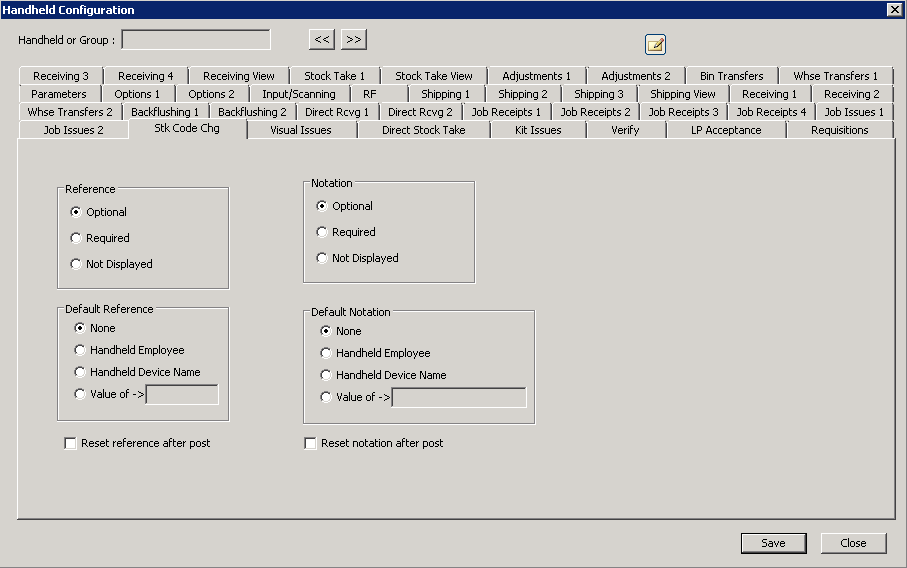Go to the Kit Issues tab
This screenshot has width=907, height=568.
(538, 130)
